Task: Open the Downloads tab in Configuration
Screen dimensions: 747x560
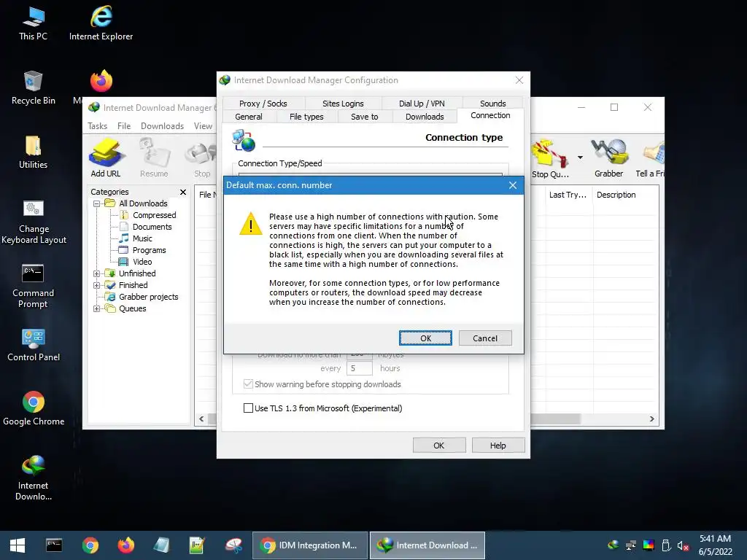Action: click(425, 117)
